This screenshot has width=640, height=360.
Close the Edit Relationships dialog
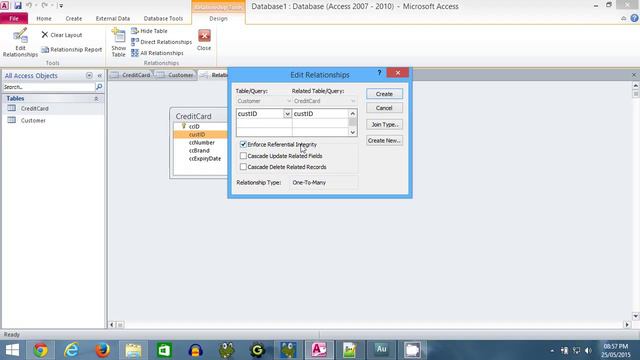398,73
